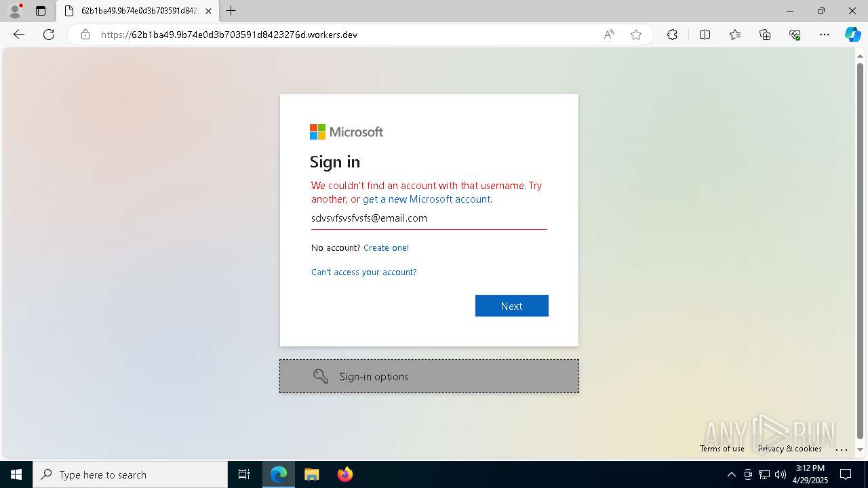Open Favorites list icon

(x=735, y=35)
